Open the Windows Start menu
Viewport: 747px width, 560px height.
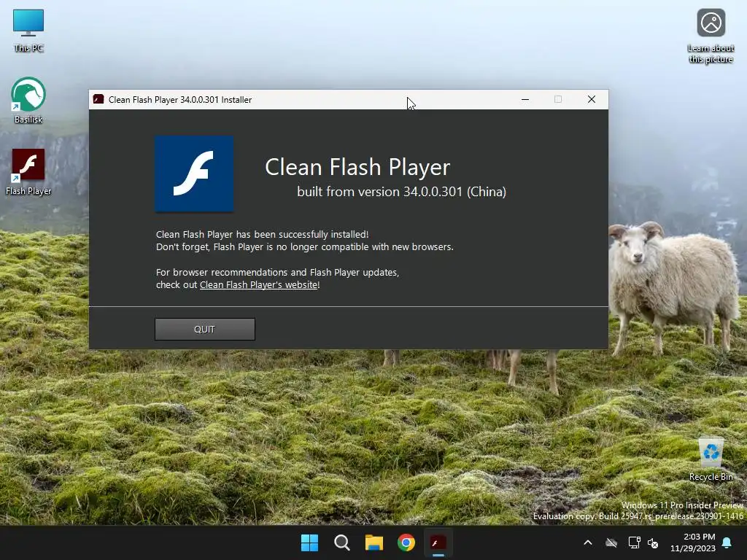[x=309, y=542]
